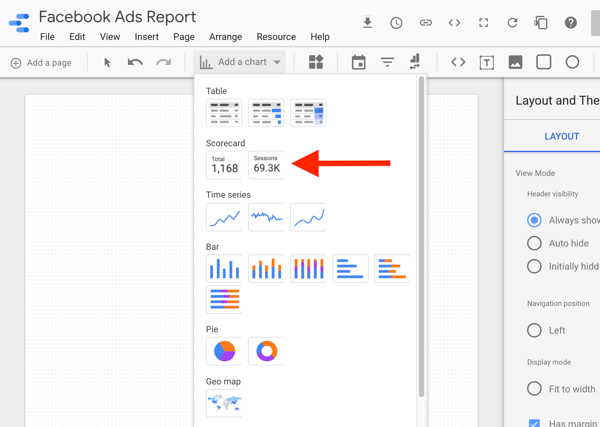This screenshot has width=600, height=427.
Task: Open the Page menu
Action: [184, 37]
